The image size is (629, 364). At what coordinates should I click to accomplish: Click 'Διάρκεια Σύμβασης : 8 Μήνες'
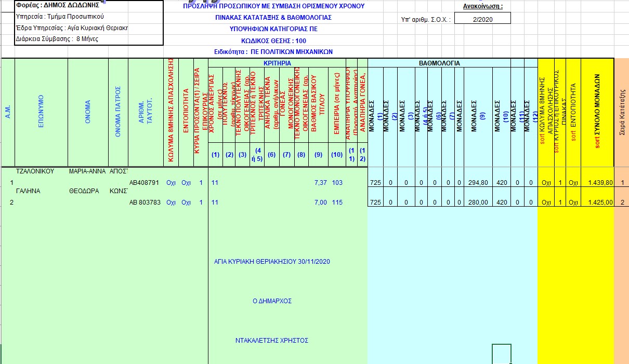[57, 39]
